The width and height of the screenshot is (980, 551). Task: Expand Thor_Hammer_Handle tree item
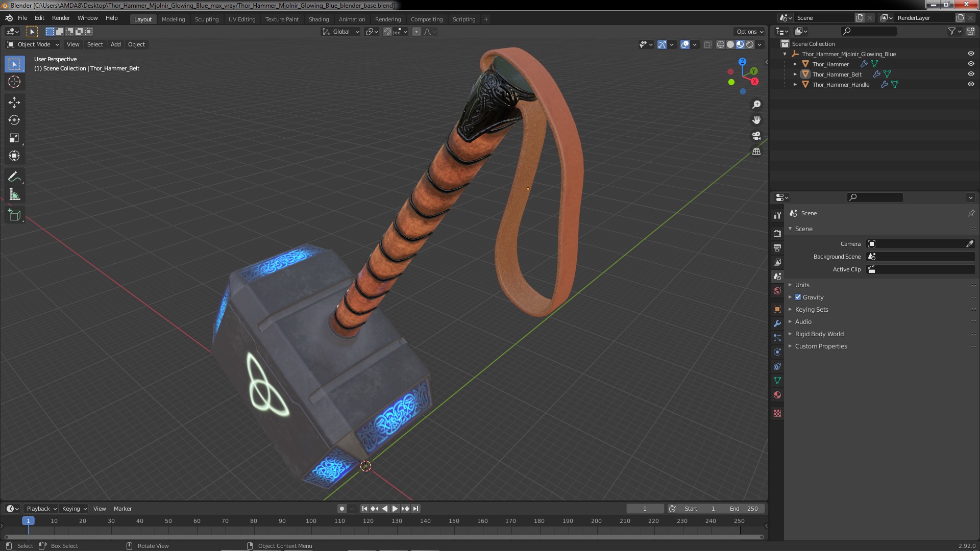(795, 84)
